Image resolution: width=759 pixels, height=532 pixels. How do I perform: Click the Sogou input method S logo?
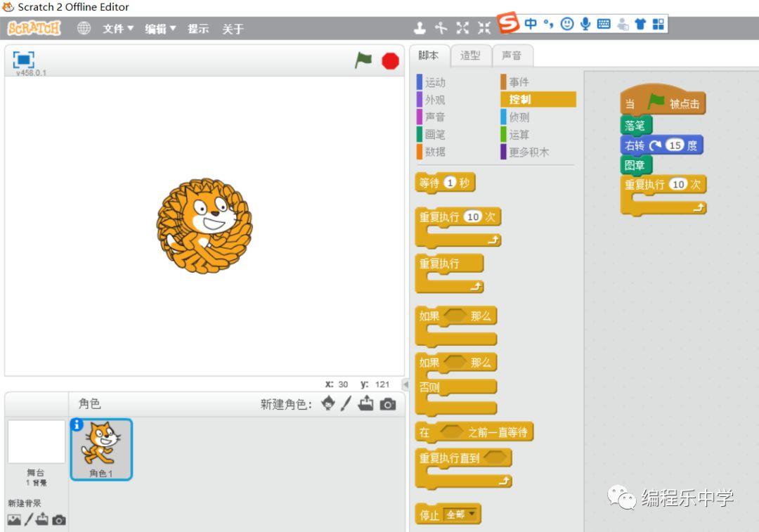pos(509,22)
